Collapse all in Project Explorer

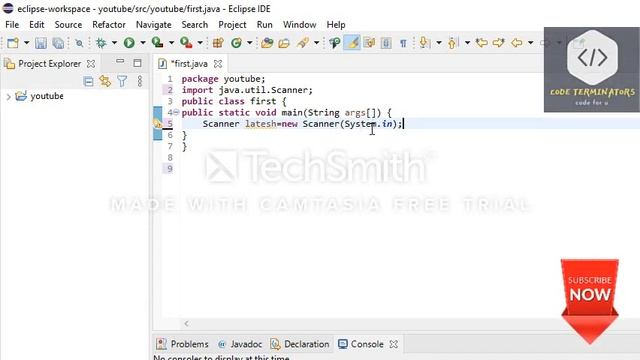point(88,81)
